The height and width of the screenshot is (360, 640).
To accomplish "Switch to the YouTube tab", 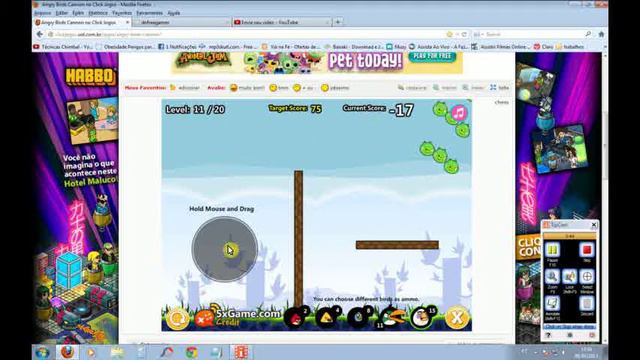I will point(281,22).
